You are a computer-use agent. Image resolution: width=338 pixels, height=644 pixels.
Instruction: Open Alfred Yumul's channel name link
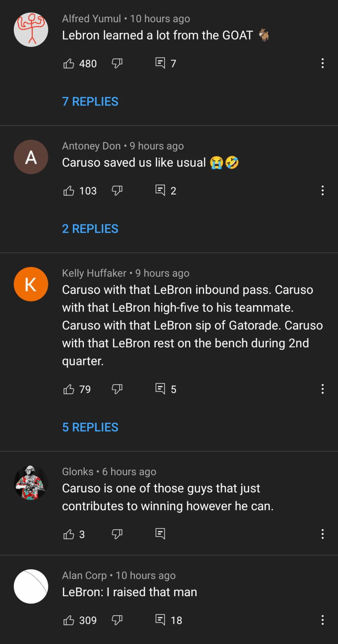click(91, 18)
